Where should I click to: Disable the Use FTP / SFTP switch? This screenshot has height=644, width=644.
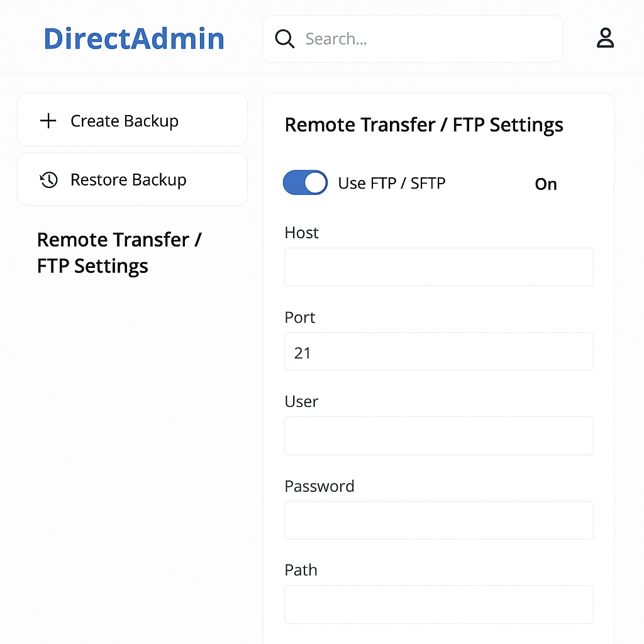[306, 183]
